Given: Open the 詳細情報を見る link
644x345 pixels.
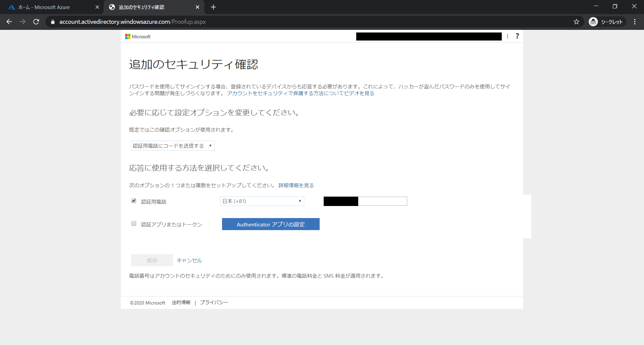Looking at the screenshot, I should 296,185.
